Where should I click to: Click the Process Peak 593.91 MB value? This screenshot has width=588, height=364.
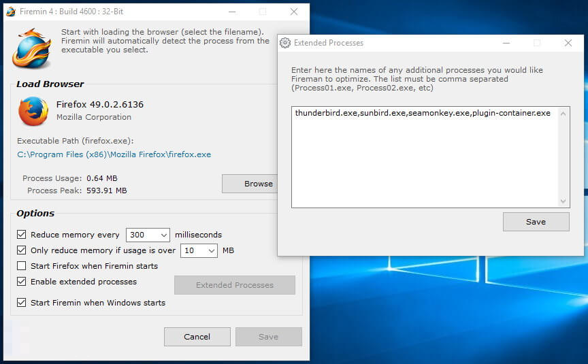[x=106, y=191]
